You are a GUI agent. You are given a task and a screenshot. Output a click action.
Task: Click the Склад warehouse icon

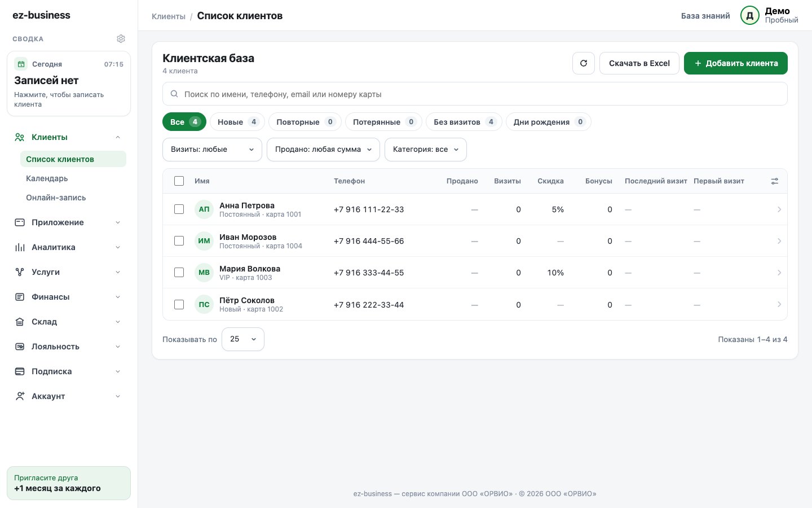point(20,322)
